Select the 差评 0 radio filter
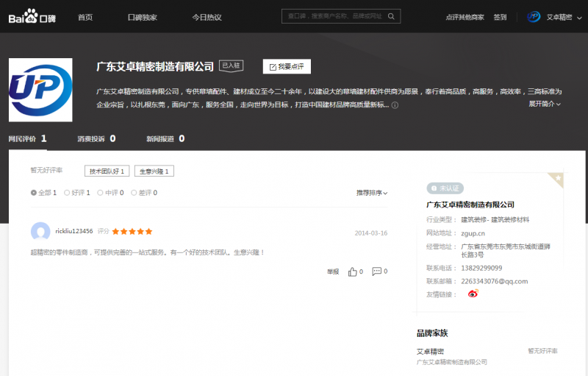588x376 pixels. point(144,193)
